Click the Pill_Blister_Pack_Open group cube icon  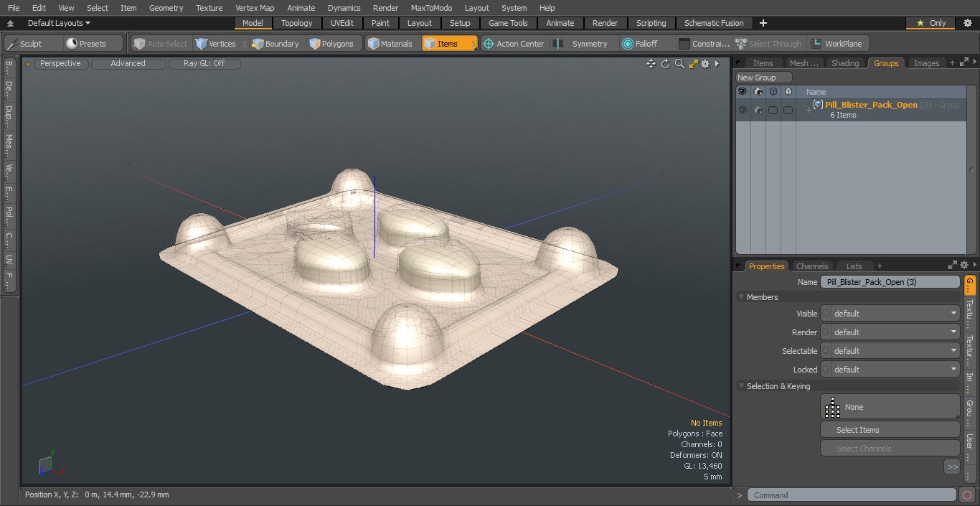point(818,105)
